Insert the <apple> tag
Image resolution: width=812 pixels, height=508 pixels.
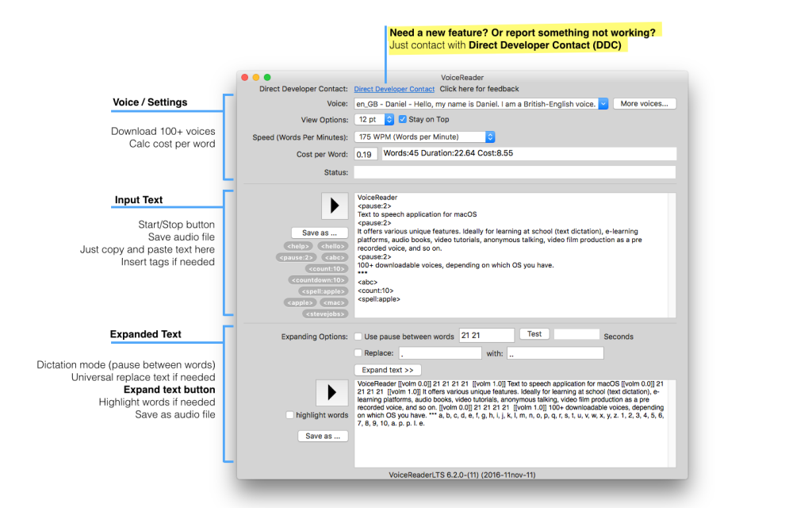[301, 302]
